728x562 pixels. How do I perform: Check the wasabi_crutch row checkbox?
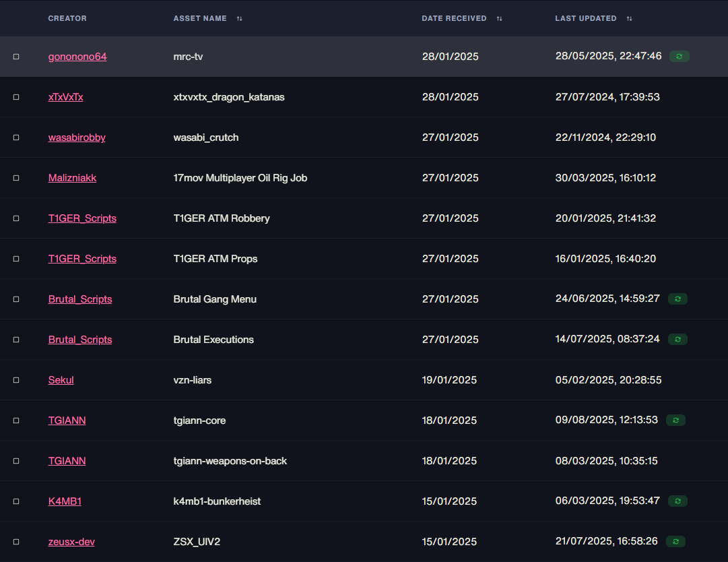(x=16, y=137)
